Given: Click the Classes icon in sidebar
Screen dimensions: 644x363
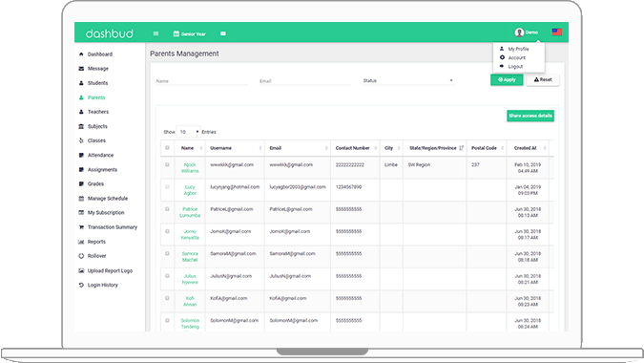Looking at the screenshot, I should 81,140.
